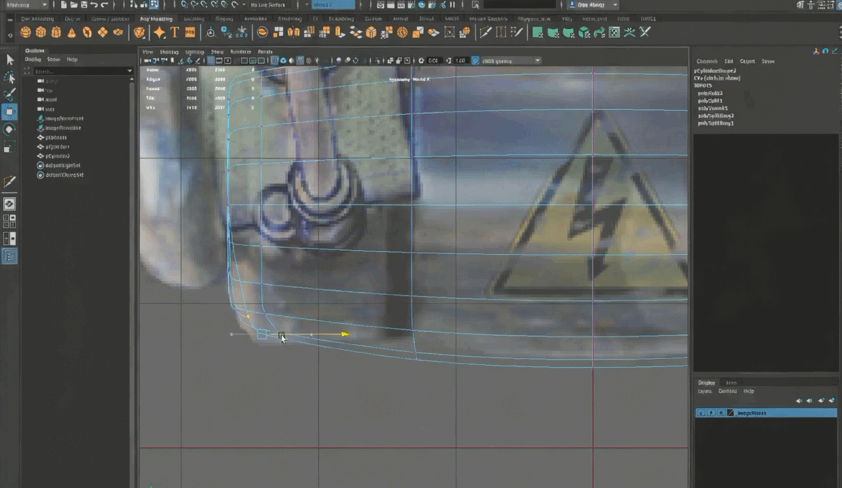The width and height of the screenshot is (842, 488).
Task: Toggle the Outliner panel layout button
Action: click(9, 257)
